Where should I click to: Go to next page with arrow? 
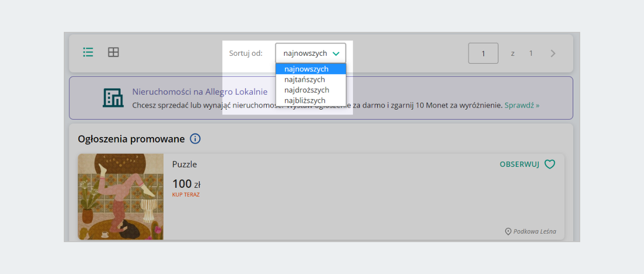tap(553, 53)
